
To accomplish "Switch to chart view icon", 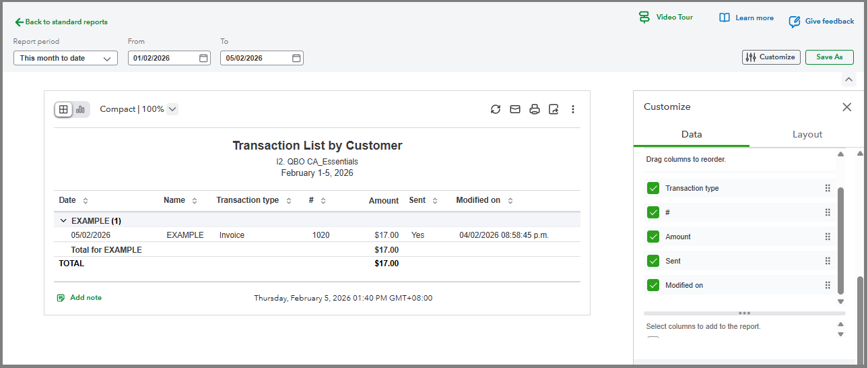I will pyautogui.click(x=81, y=109).
